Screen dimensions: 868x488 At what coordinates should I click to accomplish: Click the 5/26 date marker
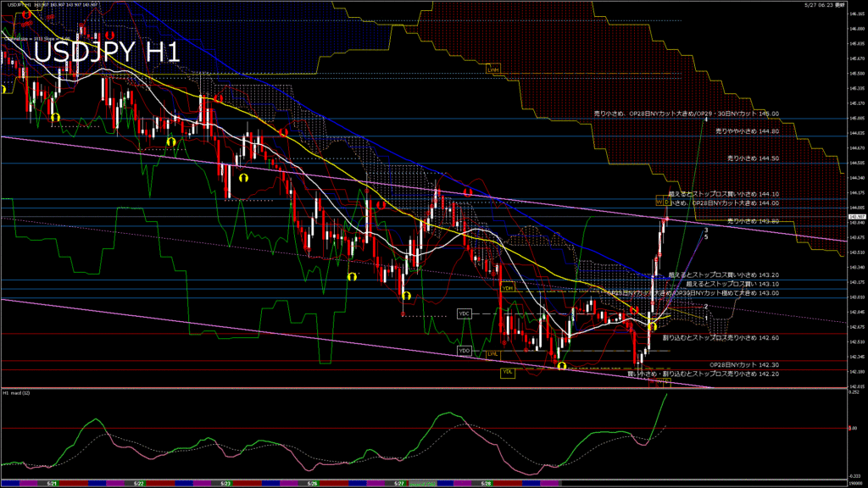coord(312,484)
